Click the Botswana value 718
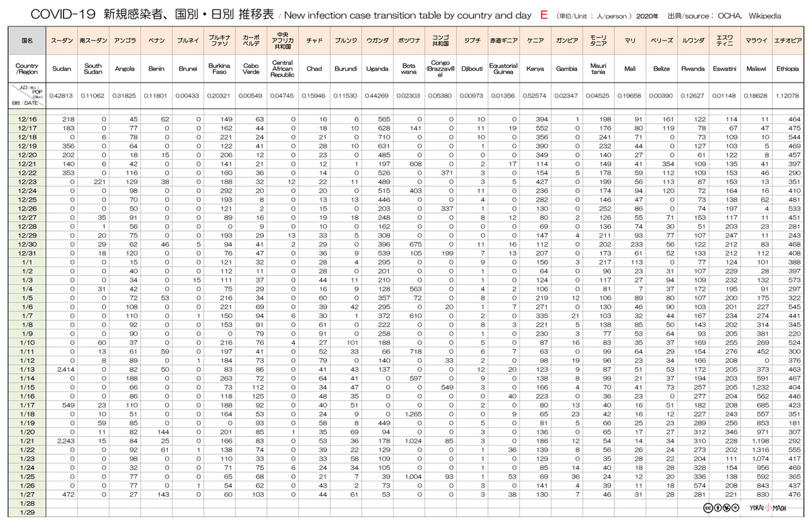The width and height of the screenshot is (812, 522). pos(415,351)
